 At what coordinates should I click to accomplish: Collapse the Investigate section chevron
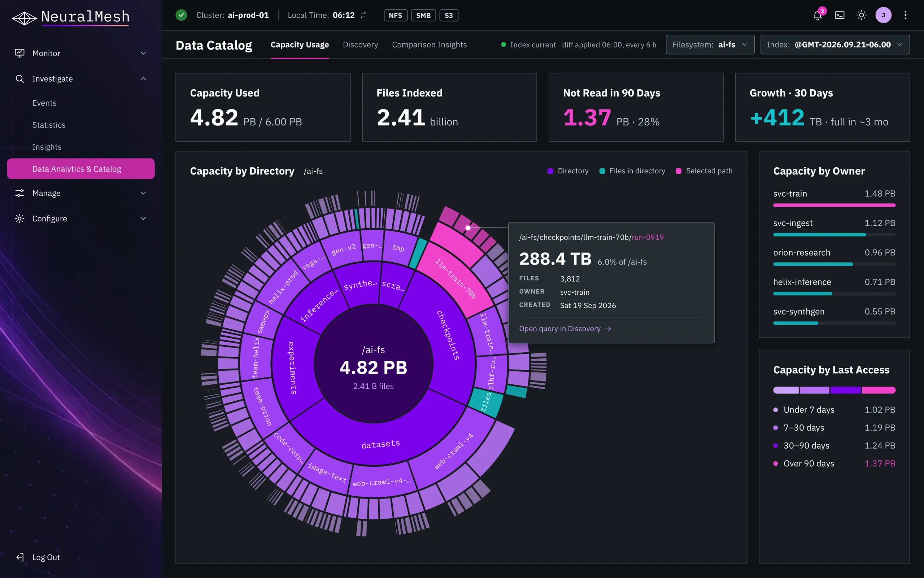click(143, 79)
